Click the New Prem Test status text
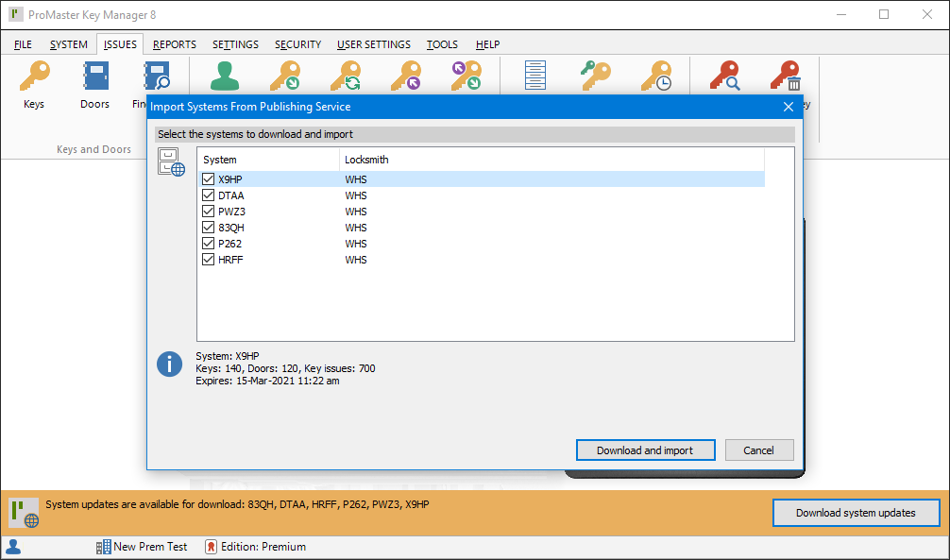Viewport: 950px width, 560px height. coord(150,547)
